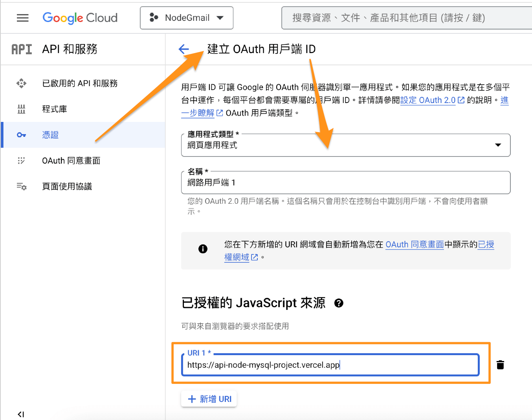Click the 新增 URI button
Screen dimensions: 532x420
click(x=209, y=399)
